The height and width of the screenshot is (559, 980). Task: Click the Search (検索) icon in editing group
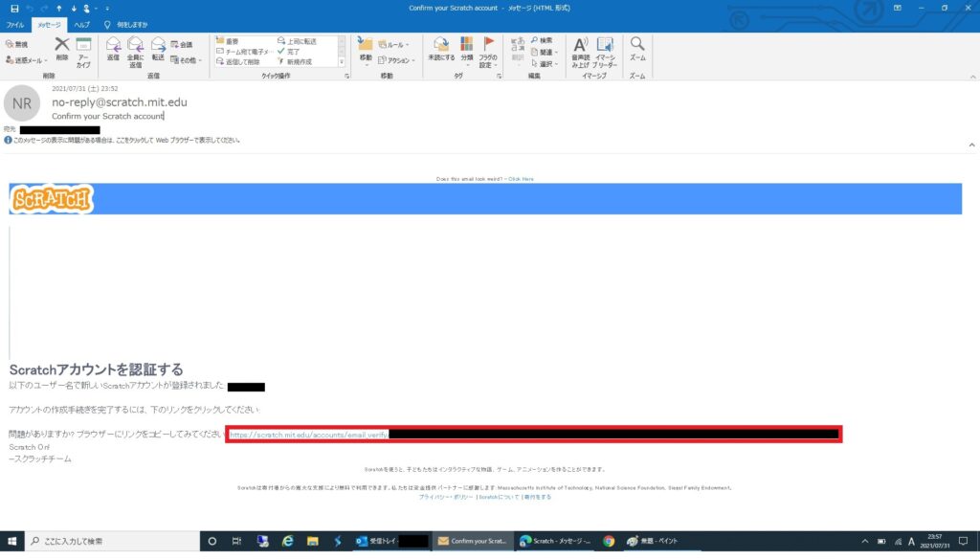pos(542,40)
